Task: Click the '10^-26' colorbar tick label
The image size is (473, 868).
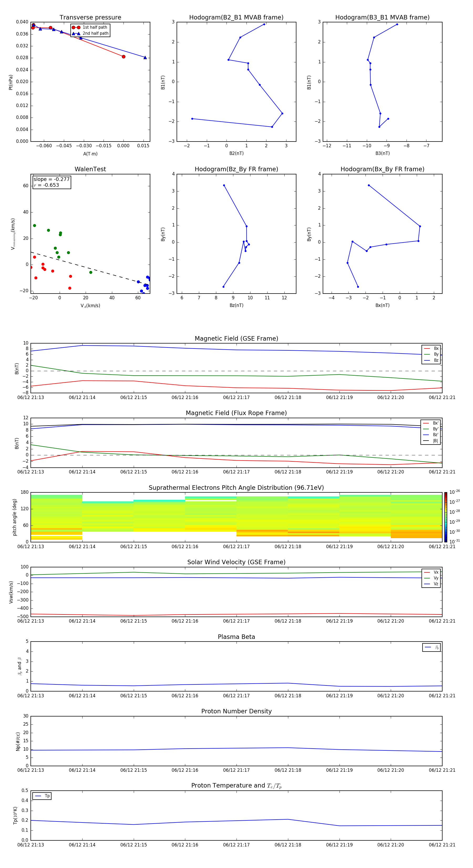Action: point(455,492)
